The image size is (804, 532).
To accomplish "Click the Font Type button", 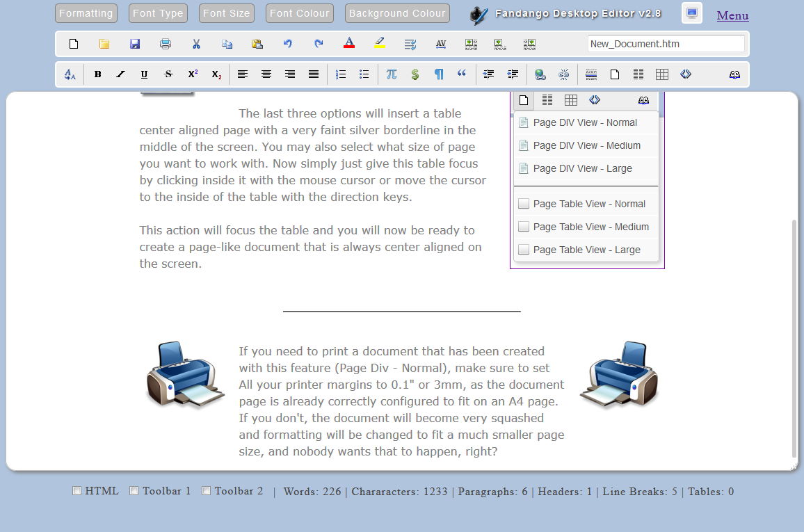I will (x=158, y=13).
